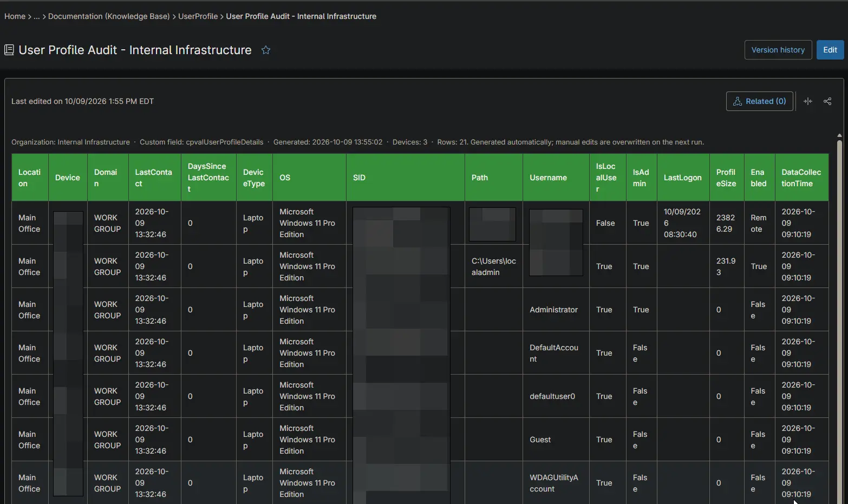
Task: Click the Location column header
Action: point(30,178)
